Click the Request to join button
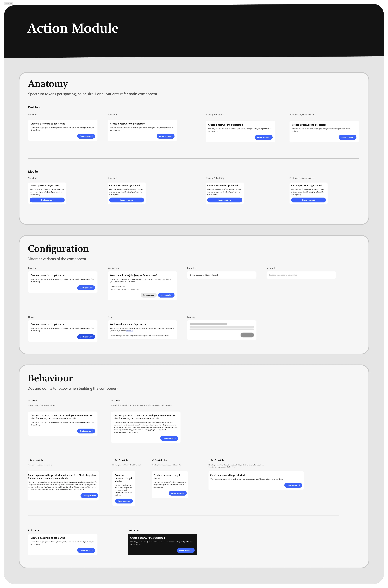The height and width of the screenshot is (588, 388). [x=166, y=295]
